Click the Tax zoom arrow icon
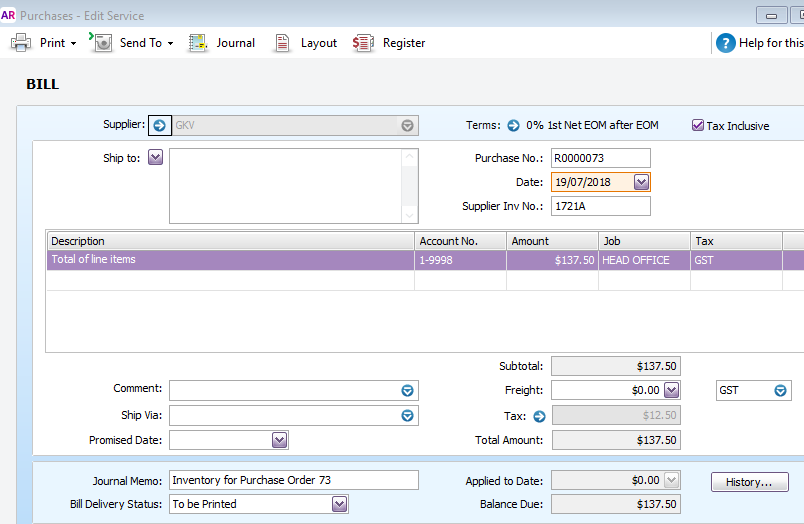The height and width of the screenshot is (524, 804). [539, 416]
